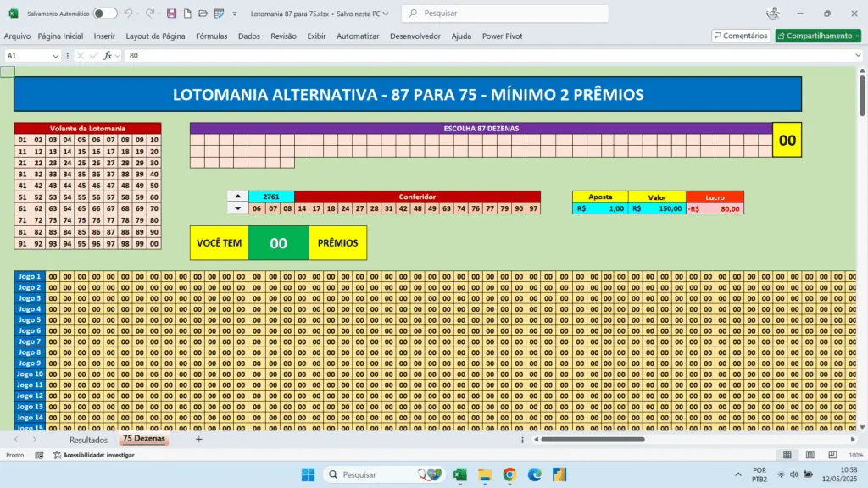The image size is (868, 488).
Task: Select the Lucro value cell showing 80,00
Action: click(x=715, y=208)
